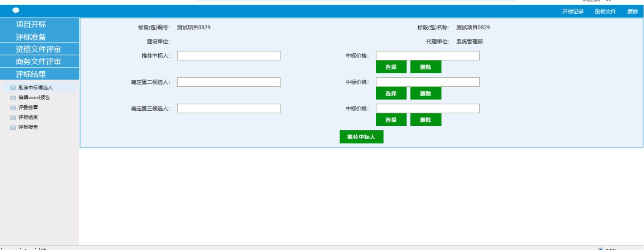
Task: Collapse the 评标结果 sidebar section
Action: tap(31, 74)
